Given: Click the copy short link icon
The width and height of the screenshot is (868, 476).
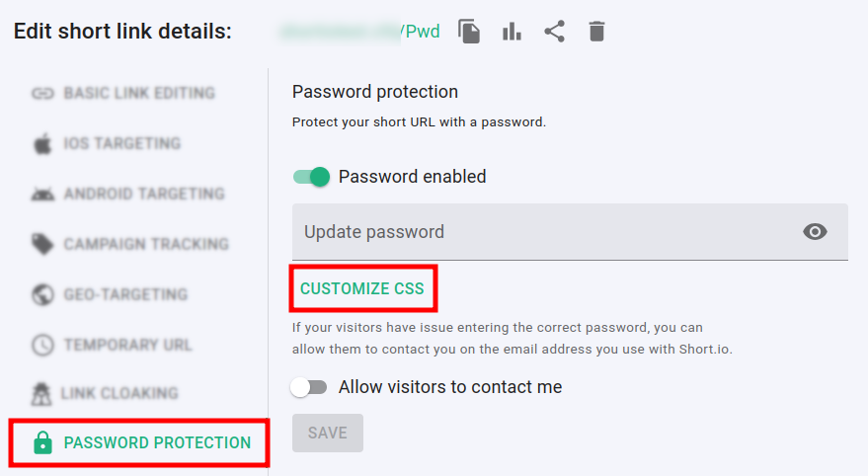Looking at the screenshot, I should coord(469,32).
